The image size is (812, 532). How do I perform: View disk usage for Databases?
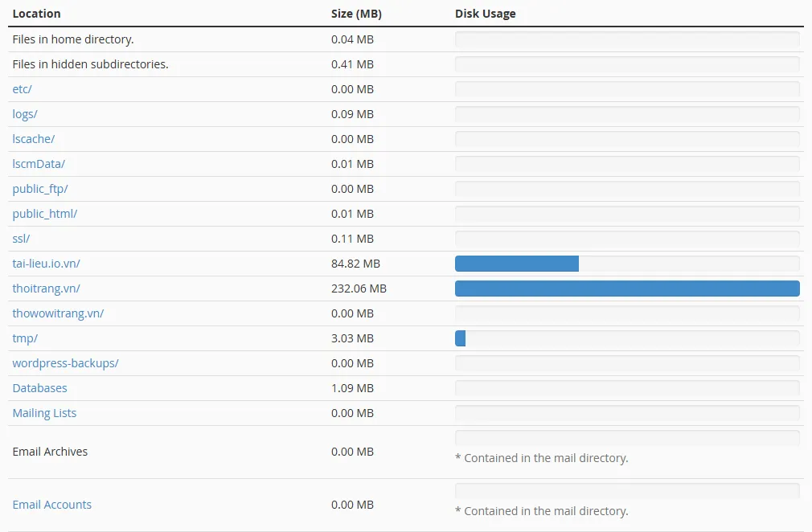[39, 387]
